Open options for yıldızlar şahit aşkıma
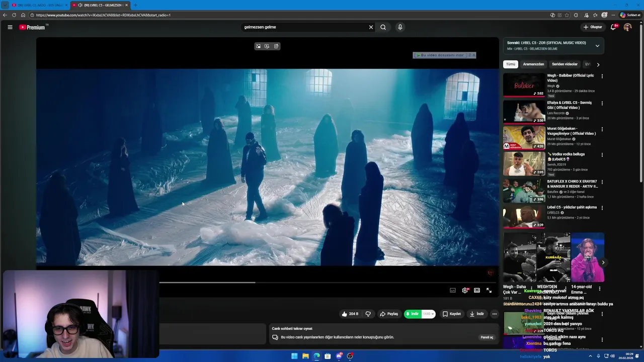Viewport: 644px width, 362px height. 602,208
